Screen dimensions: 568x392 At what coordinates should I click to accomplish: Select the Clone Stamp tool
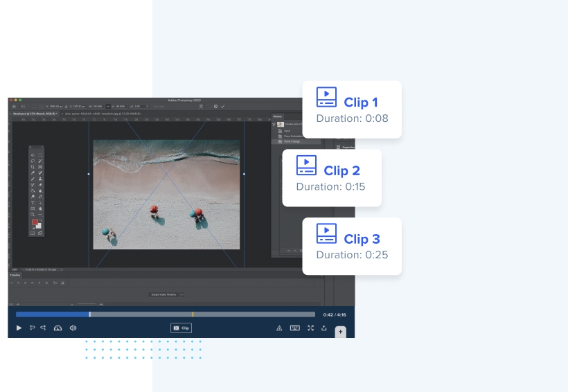pyautogui.click(x=40, y=179)
